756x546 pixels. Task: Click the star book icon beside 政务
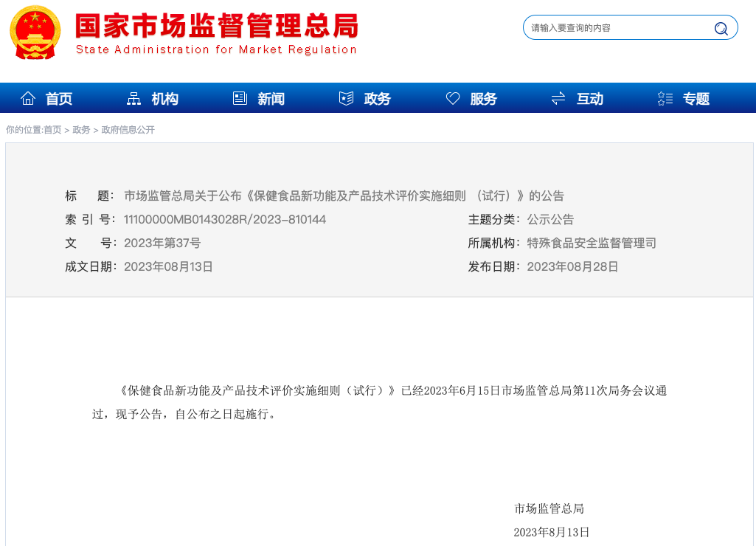click(x=346, y=98)
